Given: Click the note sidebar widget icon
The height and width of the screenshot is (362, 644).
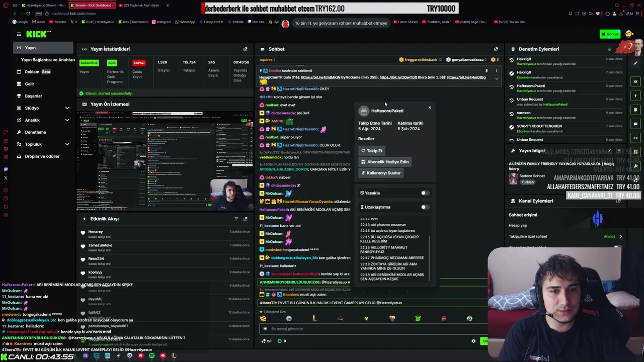Looking at the screenshot, I should pyautogui.click(x=636, y=110).
